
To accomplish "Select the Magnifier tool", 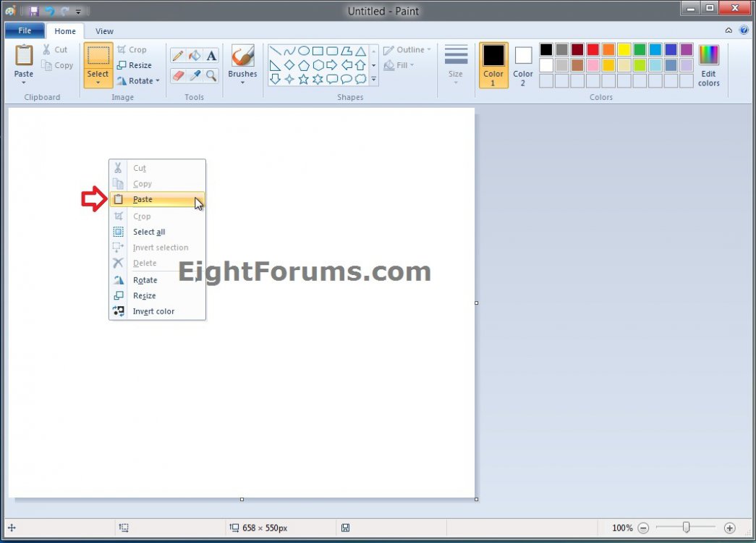I will tap(211, 76).
